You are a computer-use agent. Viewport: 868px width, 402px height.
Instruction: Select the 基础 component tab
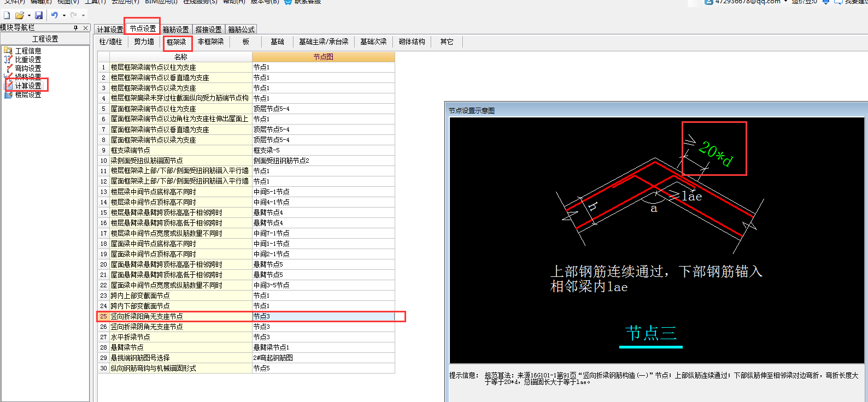pos(277,42)
